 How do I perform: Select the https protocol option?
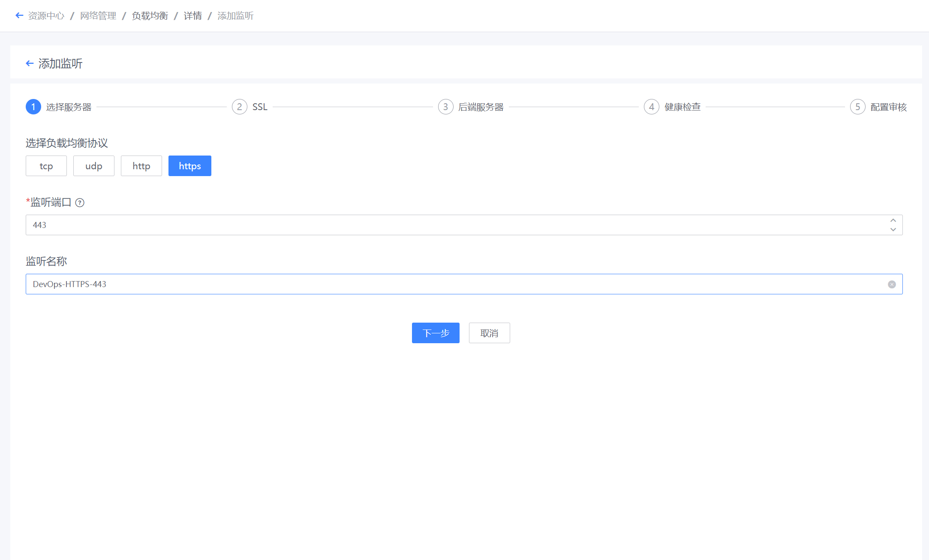pos(190,166)
